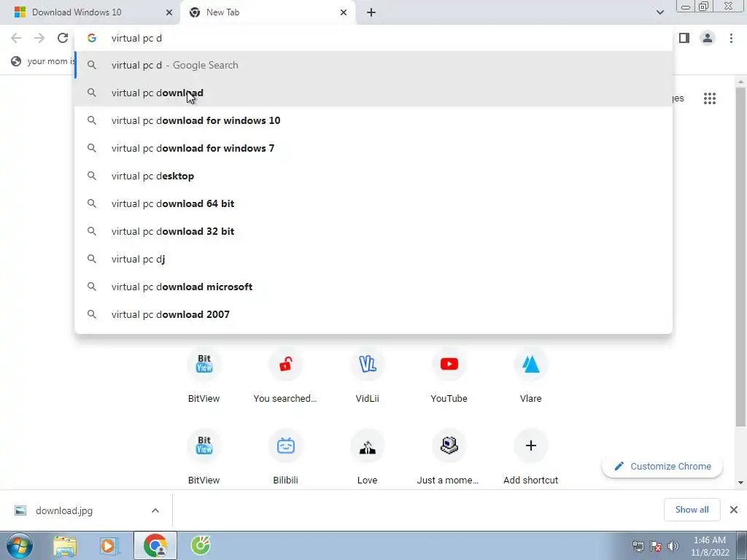Switch to the New Tab tab

(267, 12)
